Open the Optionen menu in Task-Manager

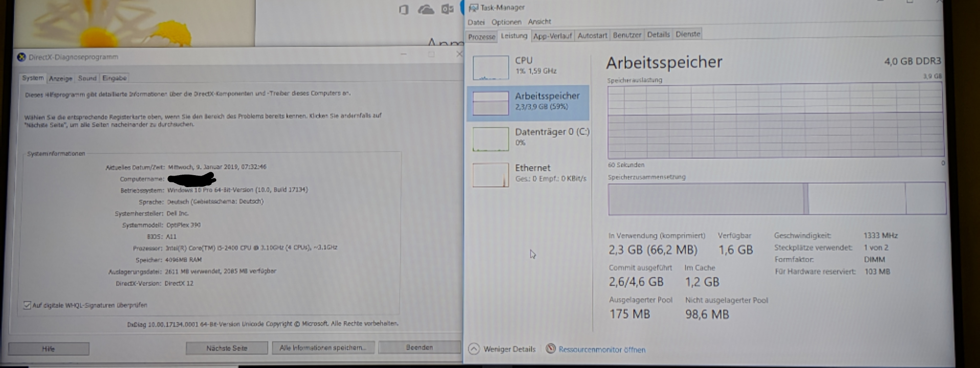pos(506,22)
